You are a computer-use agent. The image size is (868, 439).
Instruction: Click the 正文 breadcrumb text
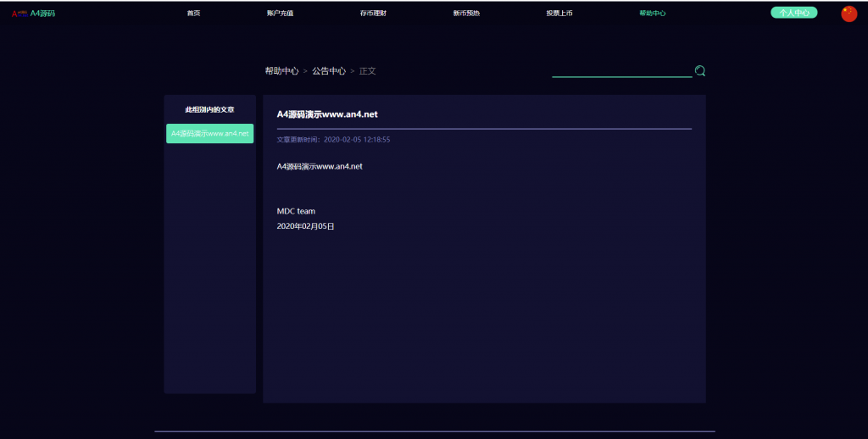coord(367,71)
